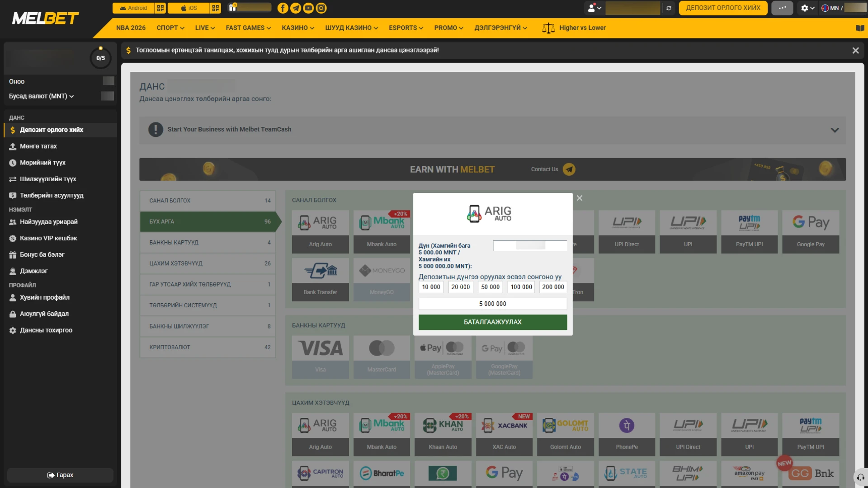
Task: Dismiss the verification notice banner
Action: (x=855, y=51)
